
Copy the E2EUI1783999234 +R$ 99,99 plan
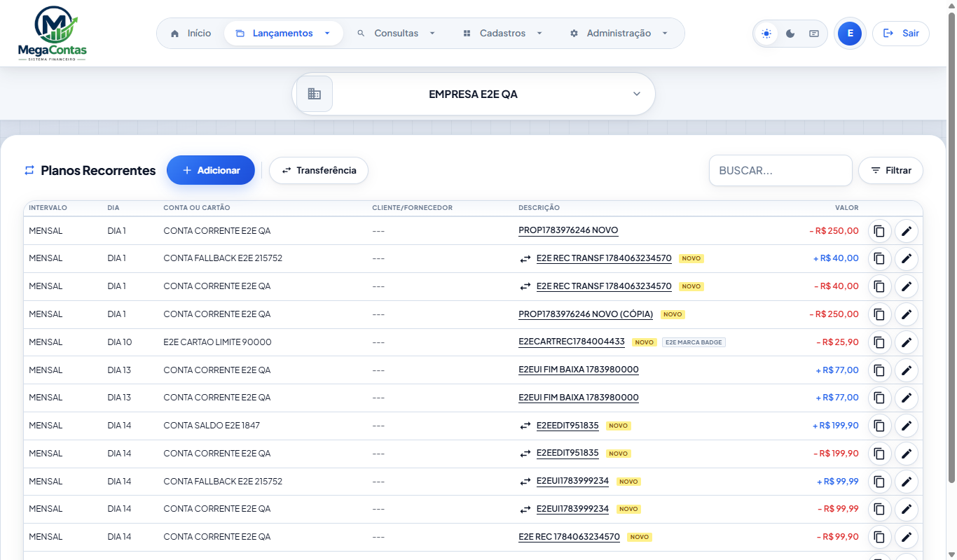pos(879,482)
